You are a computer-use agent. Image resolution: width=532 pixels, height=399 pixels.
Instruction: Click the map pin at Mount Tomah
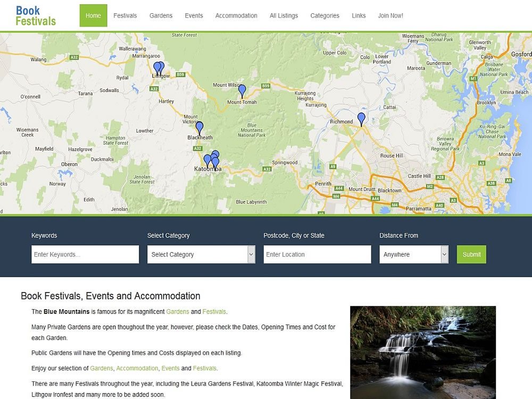242,92
